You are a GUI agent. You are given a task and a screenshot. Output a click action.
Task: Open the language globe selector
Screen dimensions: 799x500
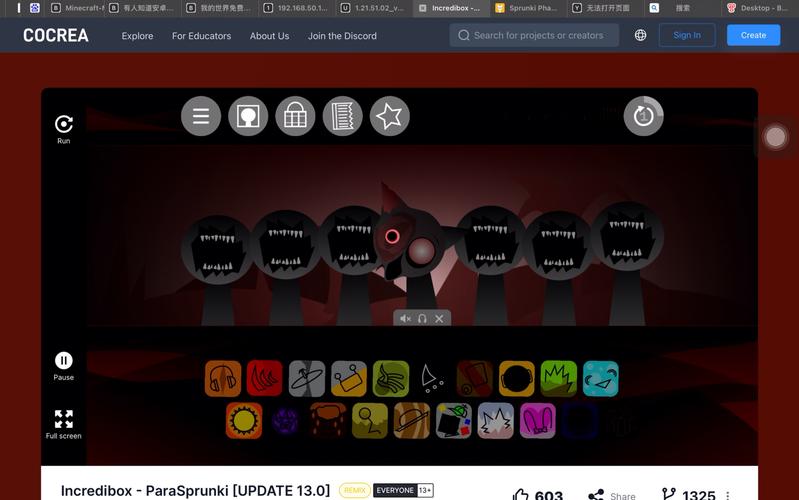coord(641,35)
